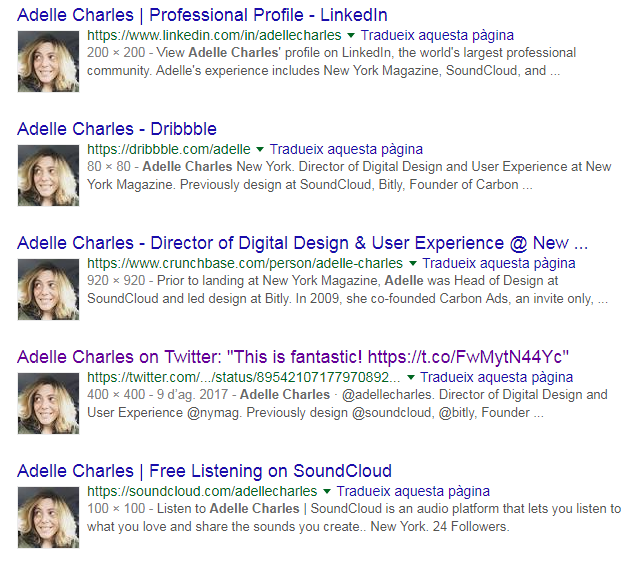This screenshot has height=561, width=630.
Task: Click the '920 × 920' size text in Crunchbase snippet
Action: 116,280
